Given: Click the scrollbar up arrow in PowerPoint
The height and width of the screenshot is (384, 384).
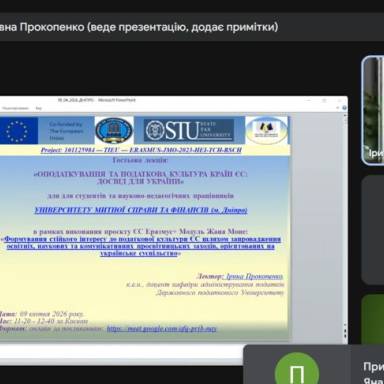Looking at the screenshot, I should (x=345, y=114).
